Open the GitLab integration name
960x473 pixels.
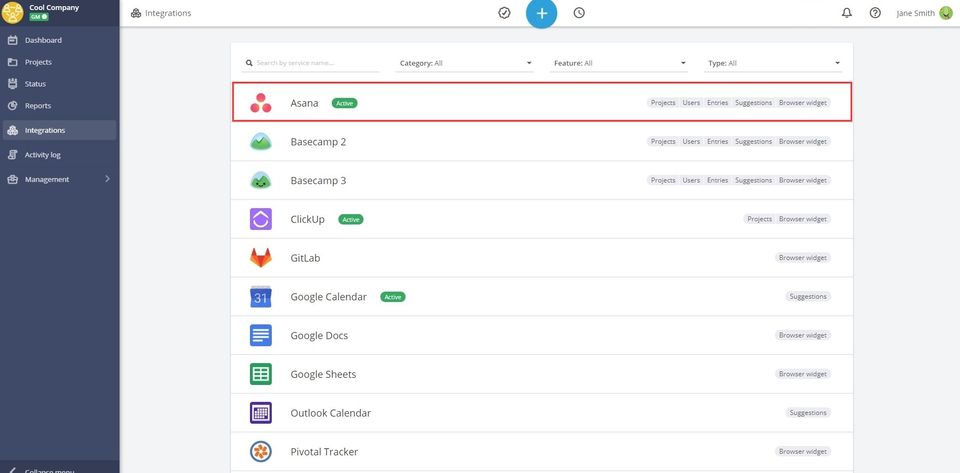tap(306, 258)
